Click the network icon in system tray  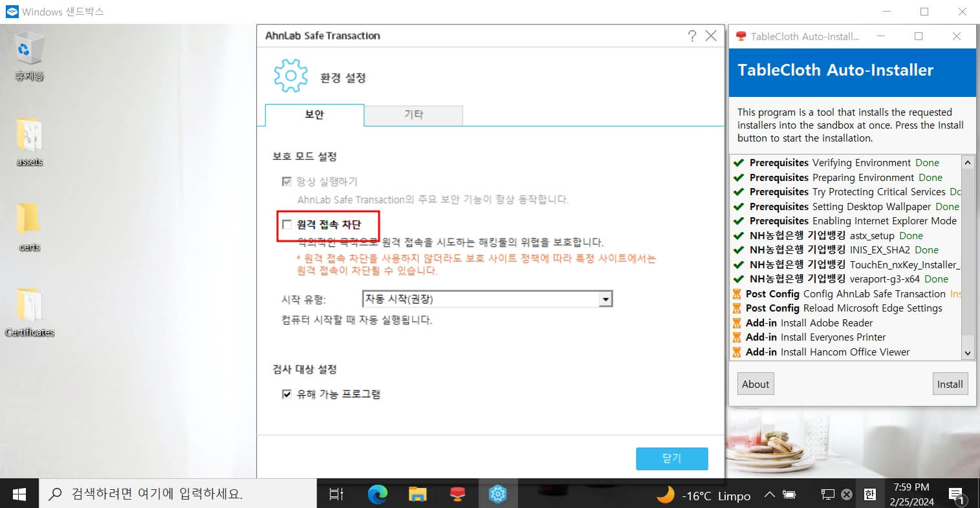tap(827, 495)
